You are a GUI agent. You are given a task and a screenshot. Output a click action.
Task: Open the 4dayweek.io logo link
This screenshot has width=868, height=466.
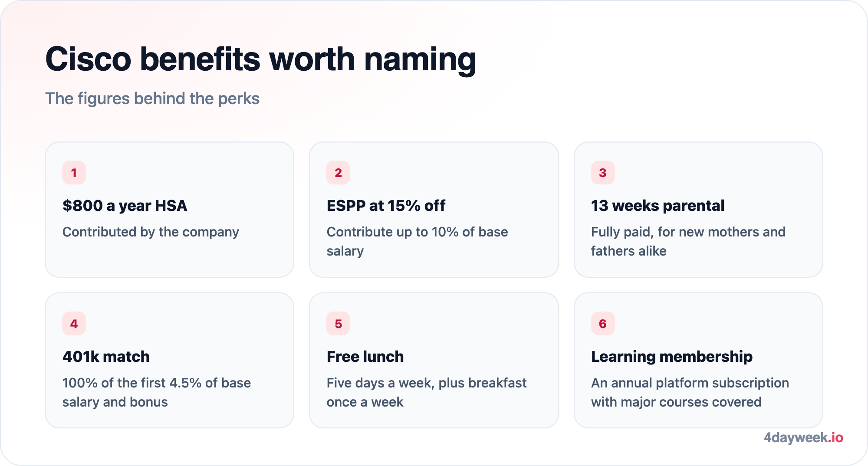(x=803, y=437)
